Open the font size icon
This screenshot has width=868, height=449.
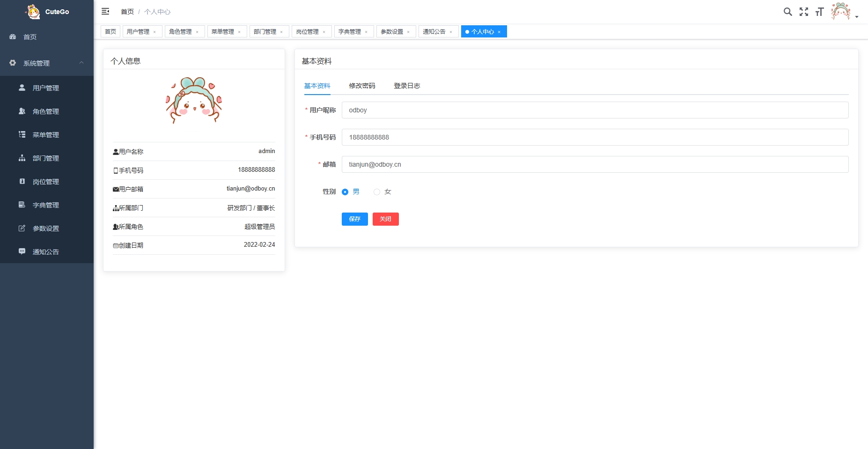tap(819, 12)
